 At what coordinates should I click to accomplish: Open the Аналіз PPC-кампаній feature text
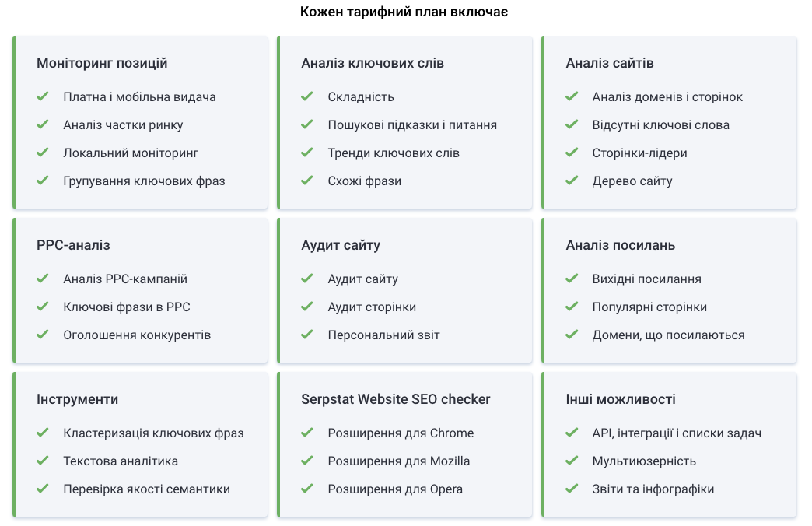(125, 279)
